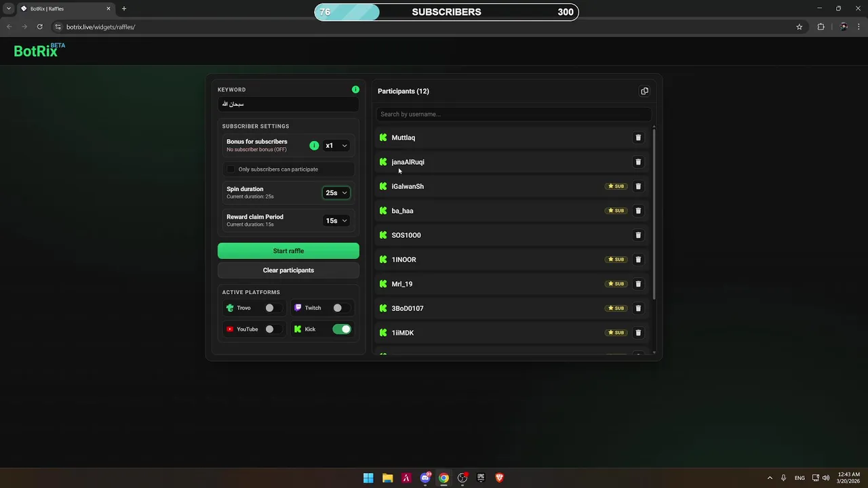Enable the Twitch platform toggle

342,308
